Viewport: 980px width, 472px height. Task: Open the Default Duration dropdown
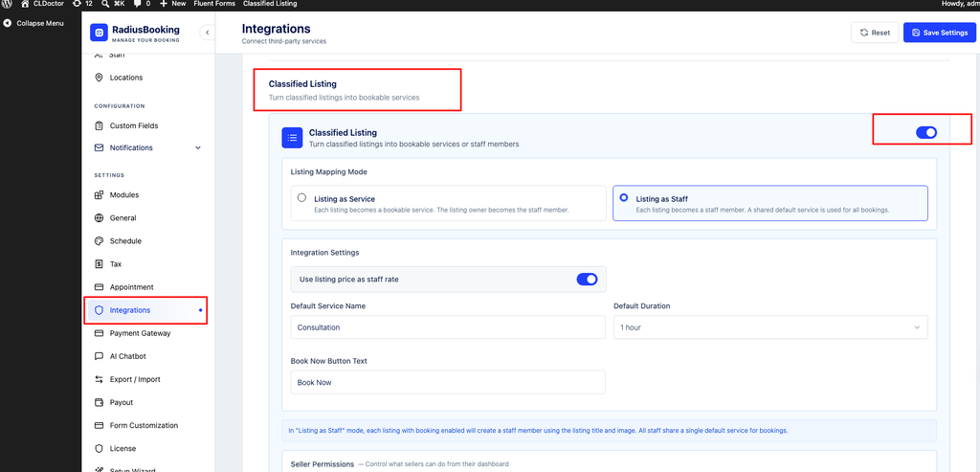pyautogui.click(x=770, y=327)
